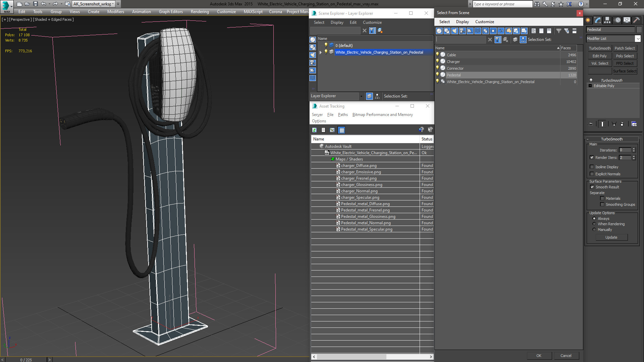The height and width of the screenshot is (362, 644).
Task: Open Layer Explorer dropdown arrow
Action: 361,96
